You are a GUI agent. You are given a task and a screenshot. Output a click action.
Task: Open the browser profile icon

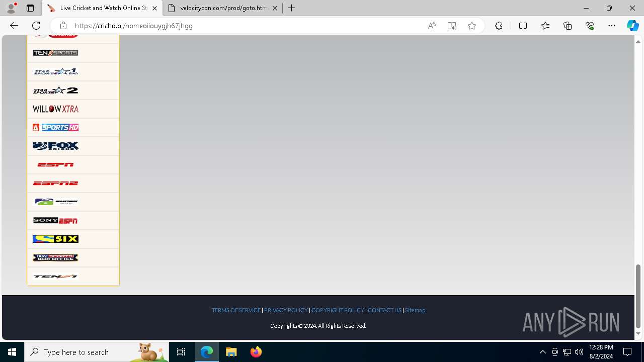coord(11,8)
